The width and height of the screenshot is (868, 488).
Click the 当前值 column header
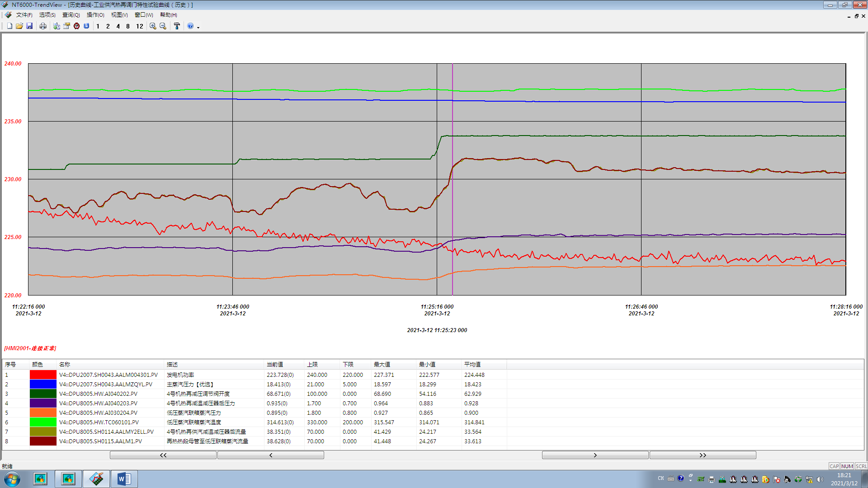click(284, 364)
